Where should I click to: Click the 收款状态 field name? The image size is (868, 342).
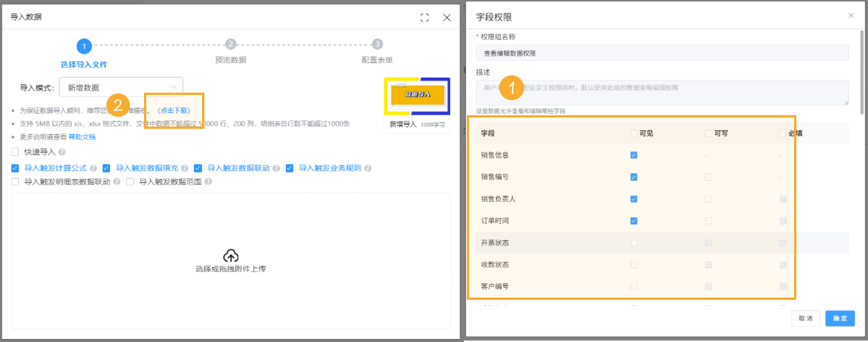coord(495,264)
